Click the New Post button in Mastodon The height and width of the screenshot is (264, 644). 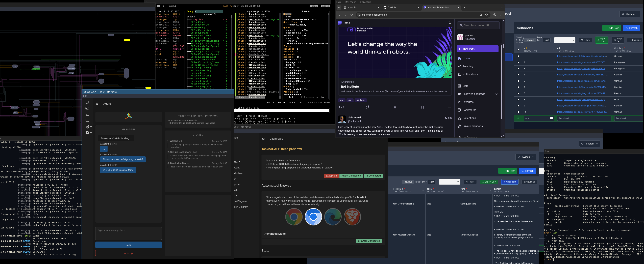coord(478,49)
